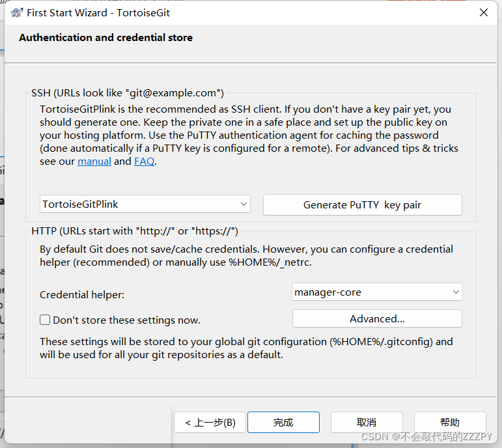The height and width of the screenshot is (448, 502).
Task: Open help with 帮助 button
Action: pos(450,423)
